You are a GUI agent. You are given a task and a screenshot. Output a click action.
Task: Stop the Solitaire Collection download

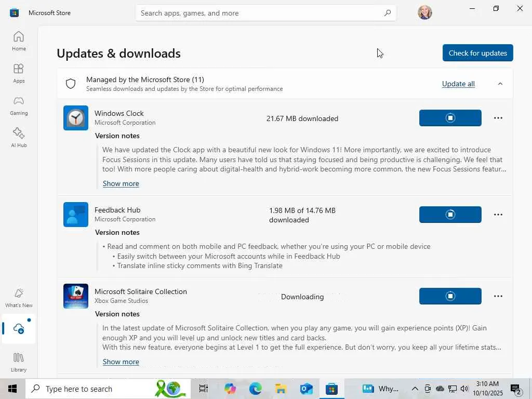(x=450, y=296)
